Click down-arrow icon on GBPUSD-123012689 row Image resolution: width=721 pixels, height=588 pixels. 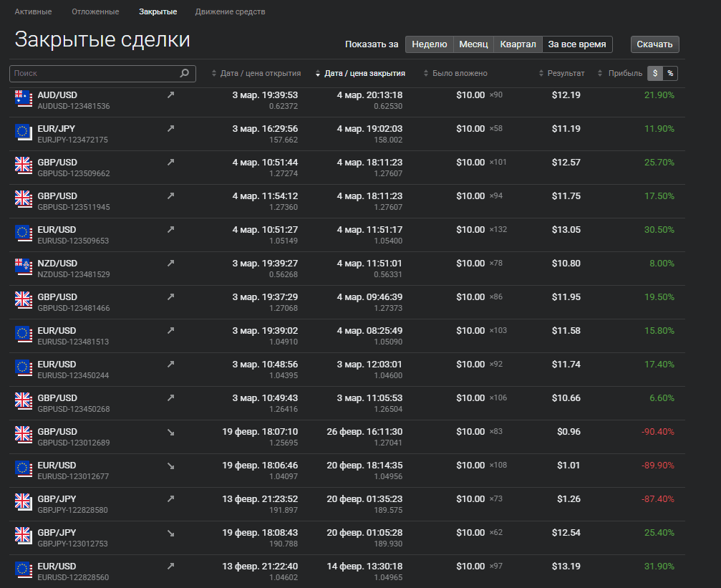click(x=170, y=432)
